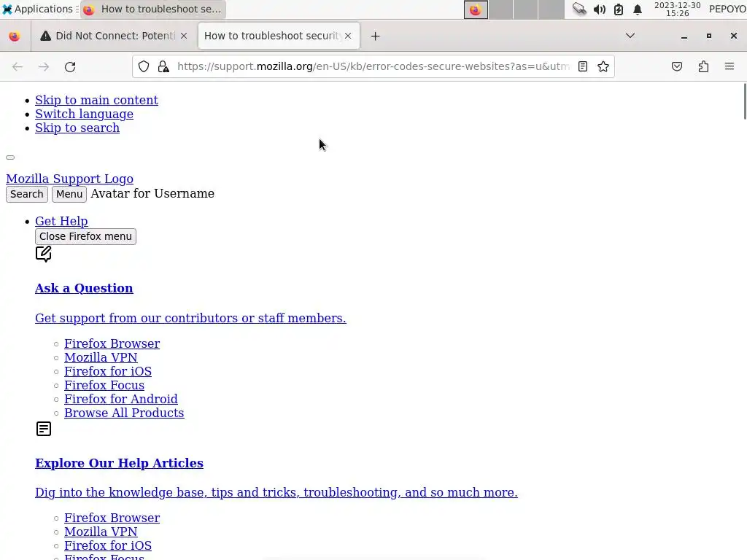Open the Extensions puzzle icon

click(703, 66)
